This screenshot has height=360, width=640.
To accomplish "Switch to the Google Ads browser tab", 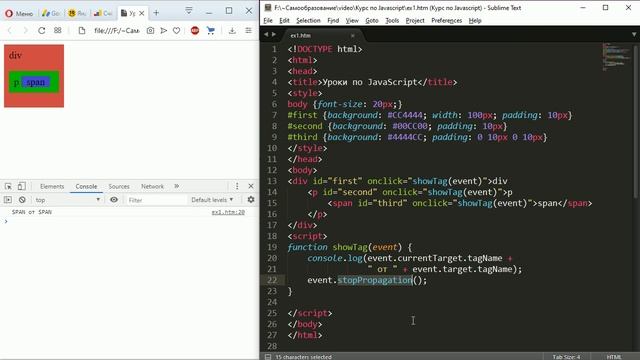I will click(51, 13).
